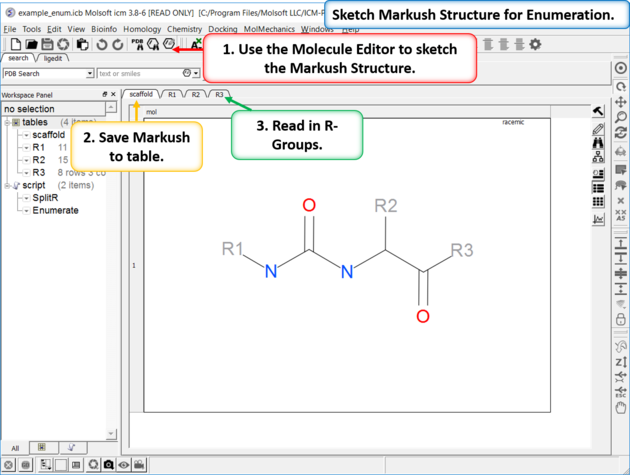Click the Open folder icon

coord(31,45)
